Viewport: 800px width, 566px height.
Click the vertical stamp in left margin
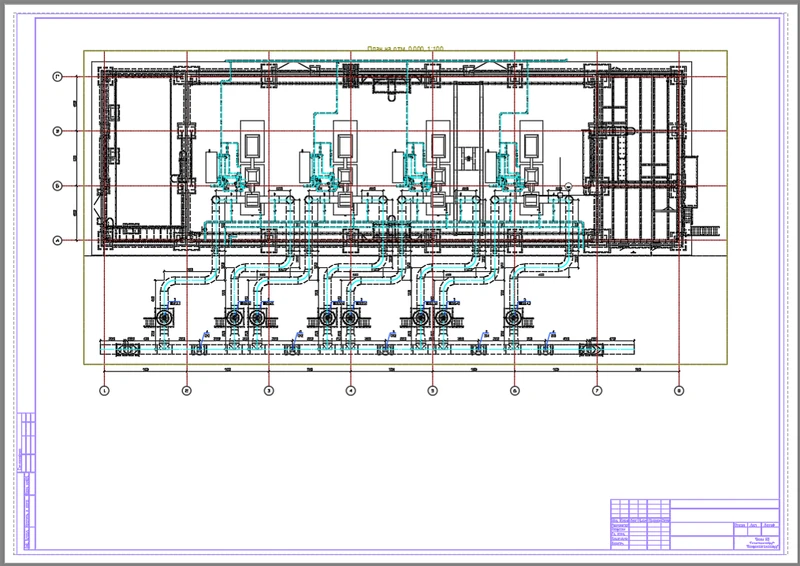tap(27, 480)
